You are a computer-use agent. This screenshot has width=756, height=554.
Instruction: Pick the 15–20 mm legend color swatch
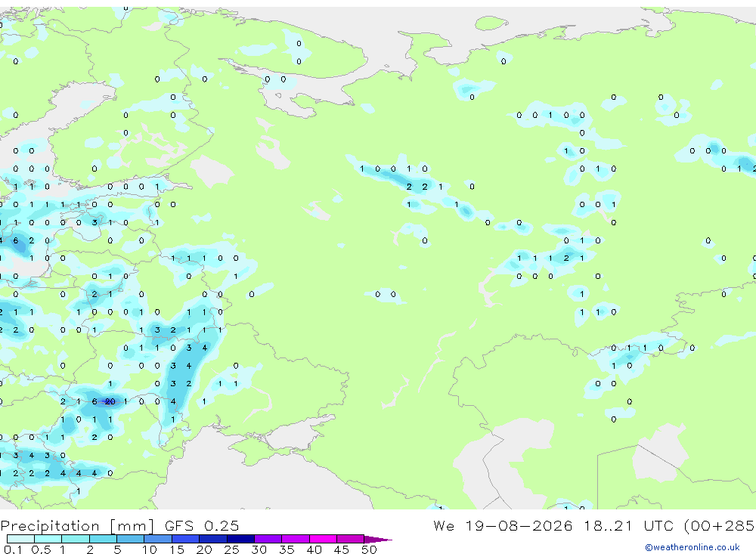click(186, 539)
